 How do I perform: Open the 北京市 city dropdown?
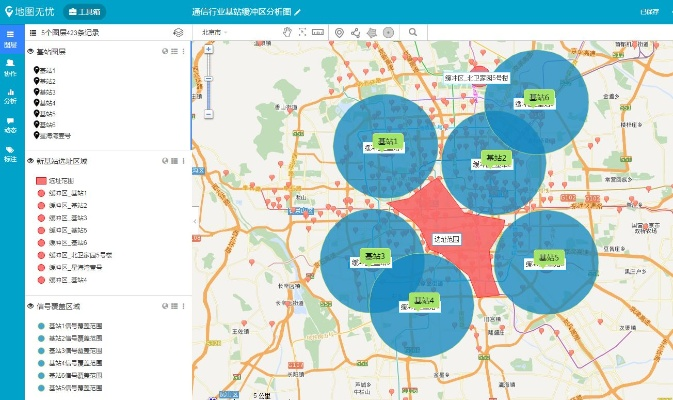pyautogui.click(x=214, y=32)
